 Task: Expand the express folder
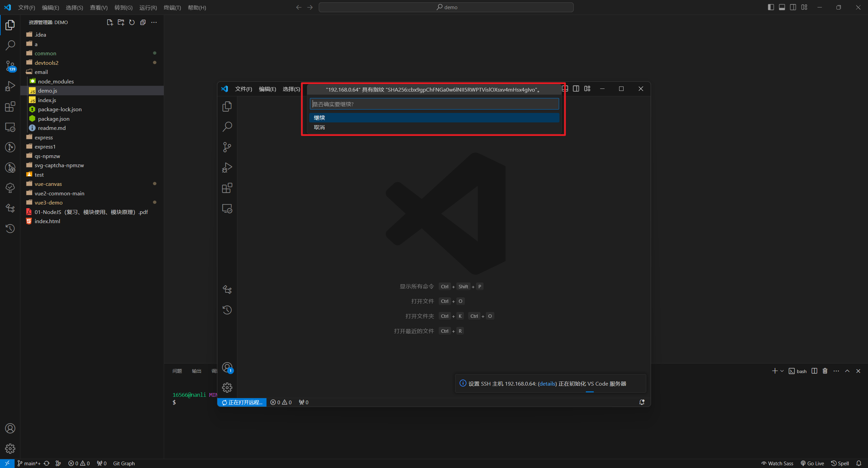(92, 137)
